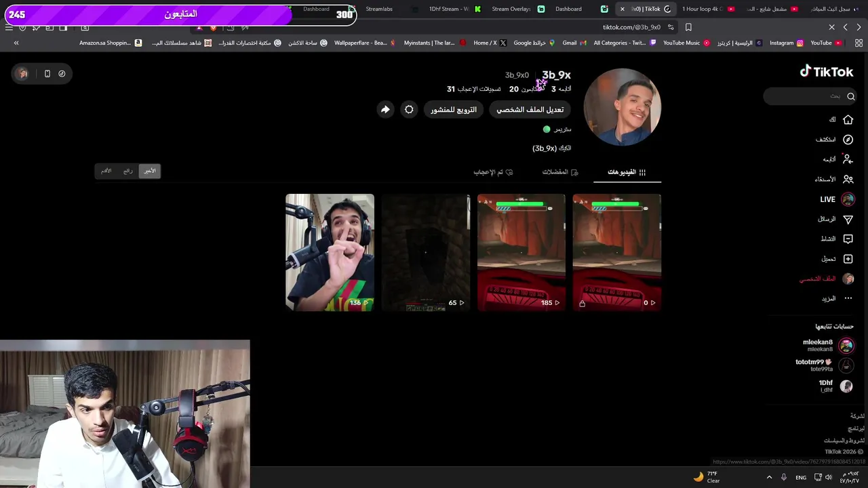
Task: Click the Upload plus icon
Action: tap(848, 259)
